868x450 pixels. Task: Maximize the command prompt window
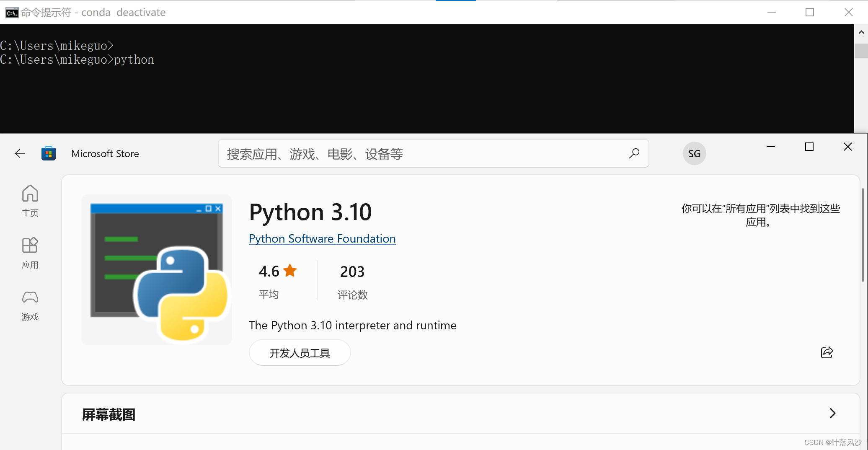click(x=810, y=12)
